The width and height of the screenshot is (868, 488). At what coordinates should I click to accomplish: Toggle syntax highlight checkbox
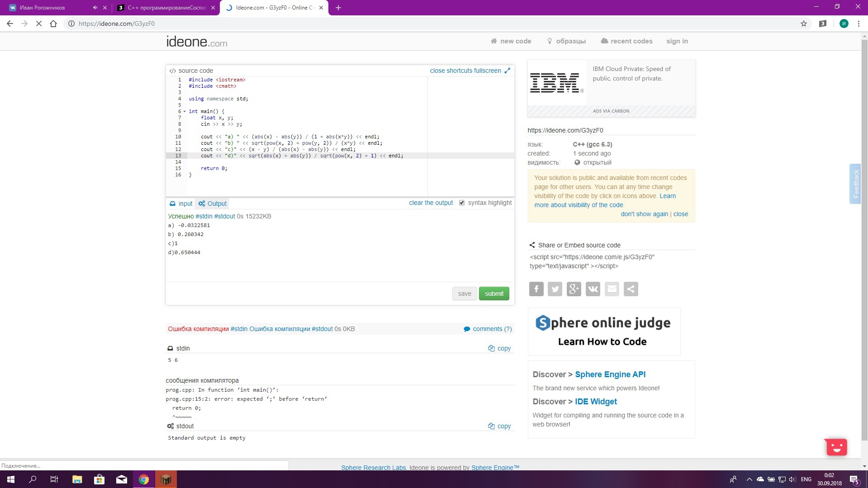point(462,203)
